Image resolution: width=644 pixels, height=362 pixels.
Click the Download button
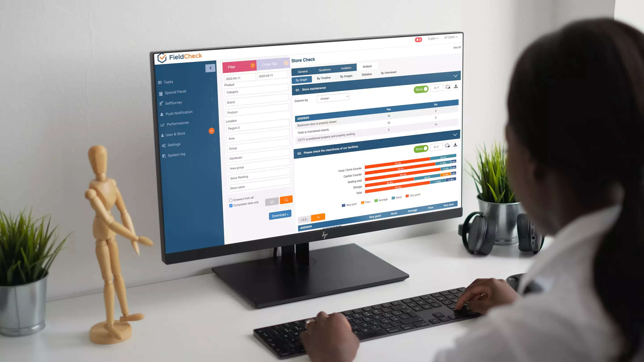279,215
